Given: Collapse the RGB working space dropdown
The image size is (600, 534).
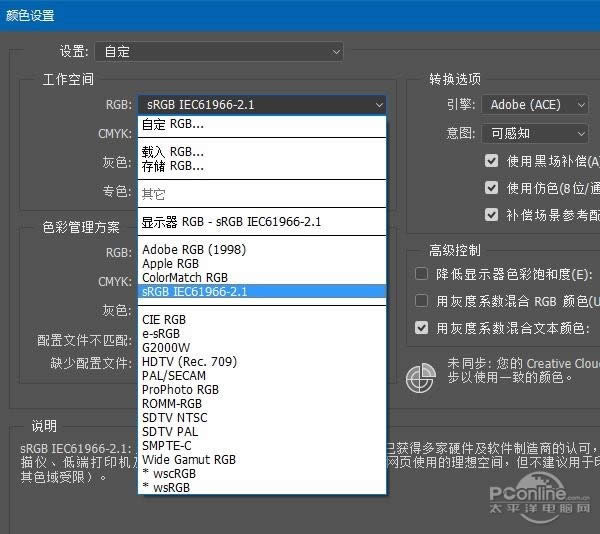Looking at the screenshot, I should [x=262, y=104].
